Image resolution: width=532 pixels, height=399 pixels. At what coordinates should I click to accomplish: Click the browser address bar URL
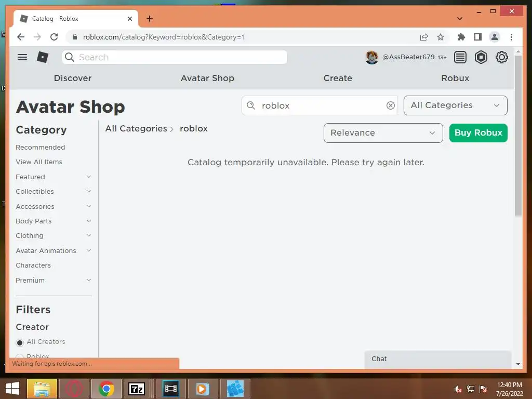pos(164,37)
